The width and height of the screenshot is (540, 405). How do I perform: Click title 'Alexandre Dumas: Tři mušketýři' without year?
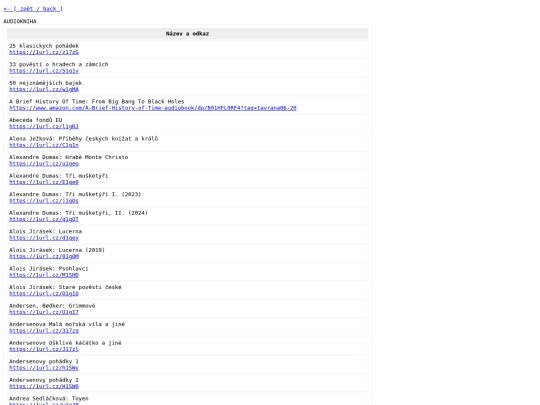(59, 176)
